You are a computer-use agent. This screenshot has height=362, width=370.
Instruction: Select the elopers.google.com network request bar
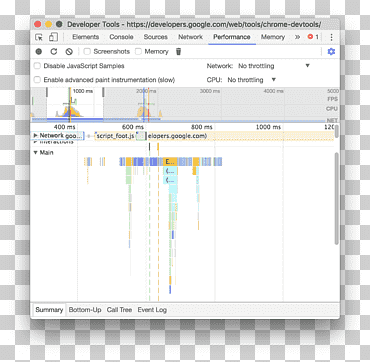[x=240, y=136]
